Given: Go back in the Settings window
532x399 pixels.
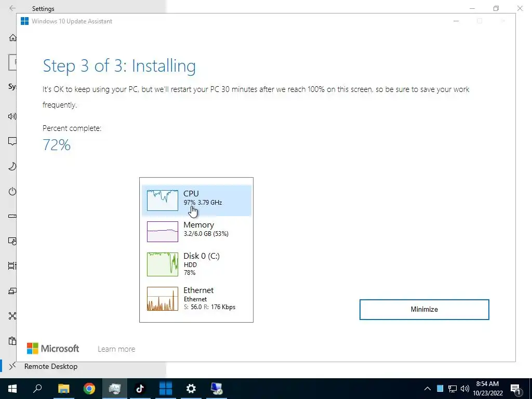Looking at the screenshot, I should pyautogui.click(x=12, y=8).
